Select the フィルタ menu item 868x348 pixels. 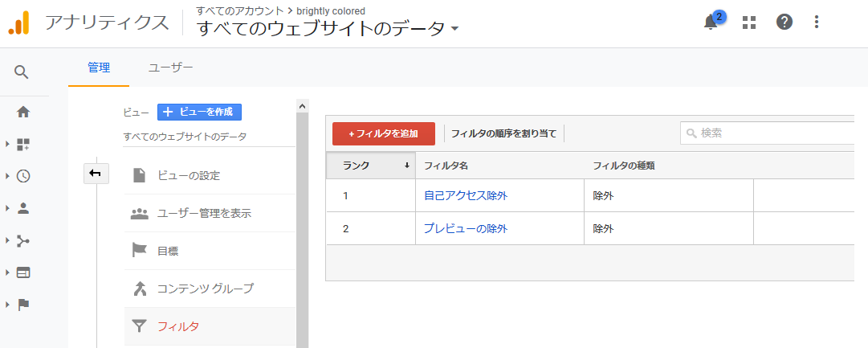[x=210, y=326]
